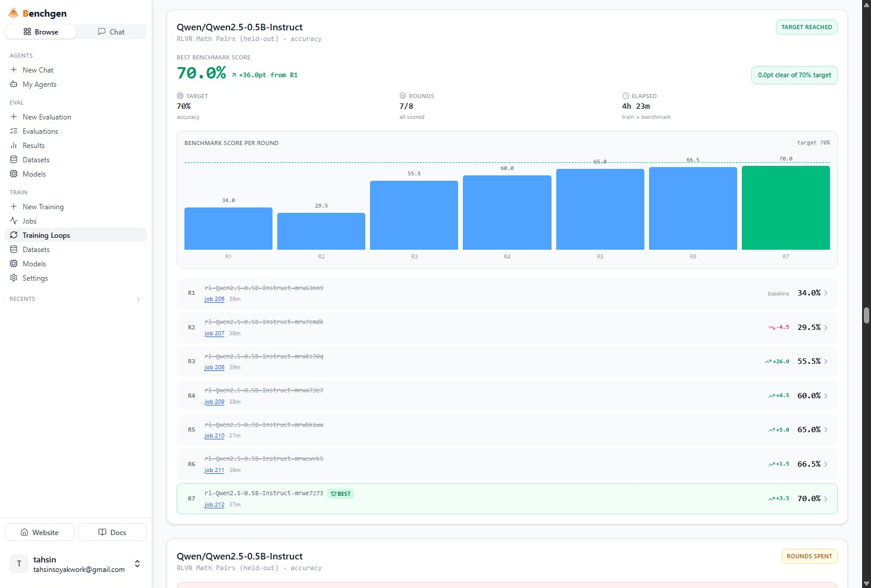Select model name rl-Qwen2.5-0.5B-Instruct-mrwe7z73
Screen dimensions: 871x588
(x=264, y=493)
